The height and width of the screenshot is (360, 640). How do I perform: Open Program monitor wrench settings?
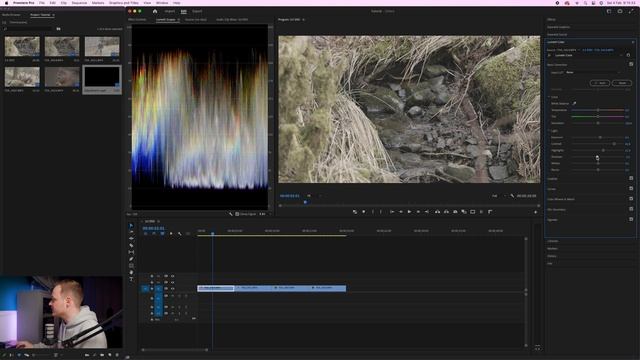tap(512, 196)
